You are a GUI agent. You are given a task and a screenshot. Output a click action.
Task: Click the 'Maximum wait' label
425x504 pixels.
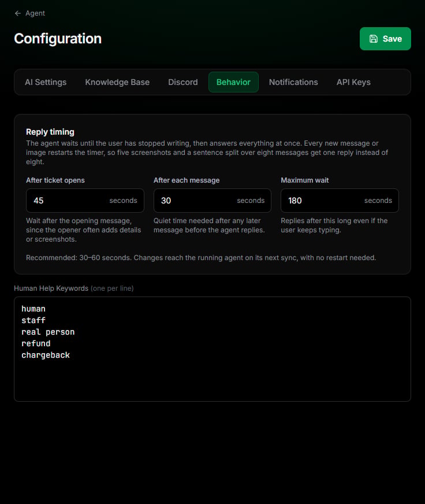coord(304,180)
